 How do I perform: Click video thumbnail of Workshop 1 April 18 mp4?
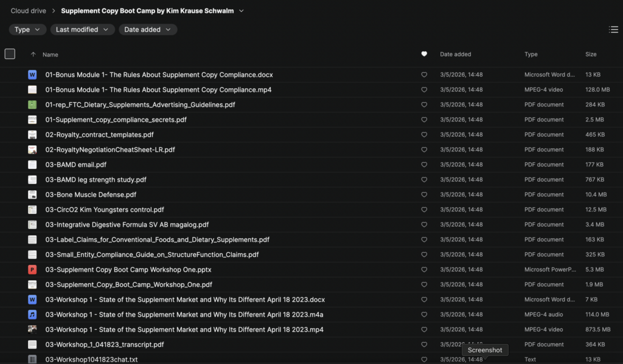pyautogui.click(x=32, y=329)
